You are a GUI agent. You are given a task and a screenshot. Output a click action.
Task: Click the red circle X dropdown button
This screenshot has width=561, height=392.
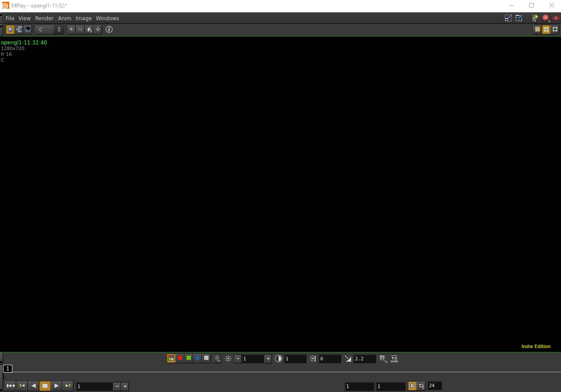(546, 18)
